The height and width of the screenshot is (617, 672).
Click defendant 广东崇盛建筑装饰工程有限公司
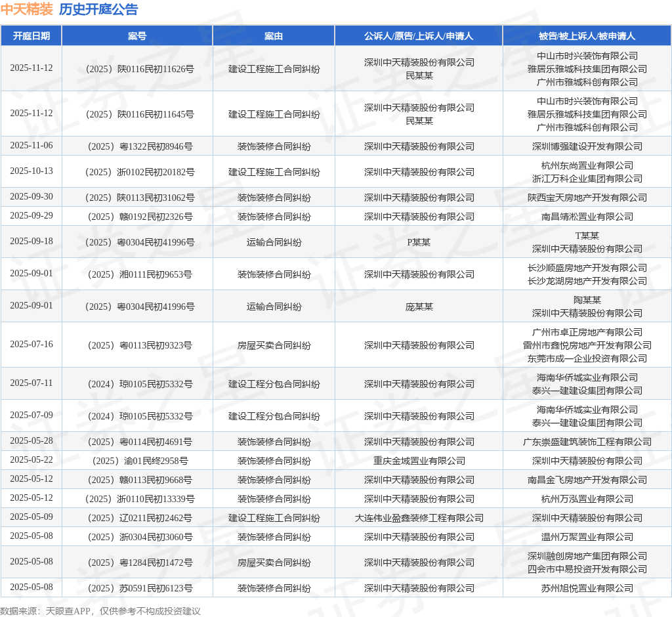click(x=587, y=442)
